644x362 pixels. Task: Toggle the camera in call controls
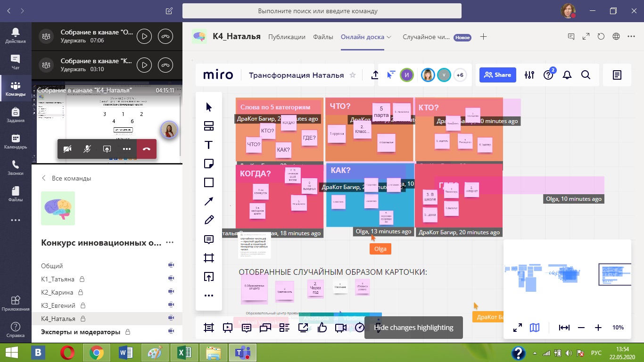pos(67,149)
